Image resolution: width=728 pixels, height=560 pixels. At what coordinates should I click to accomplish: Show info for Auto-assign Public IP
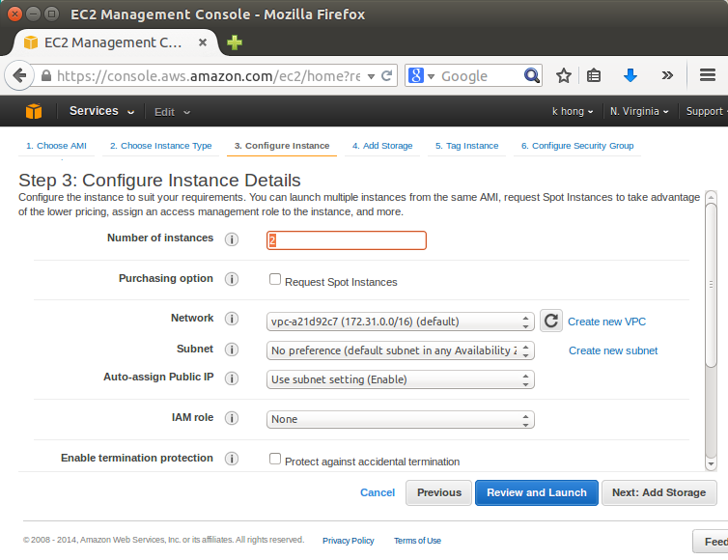tap(232, 378)
